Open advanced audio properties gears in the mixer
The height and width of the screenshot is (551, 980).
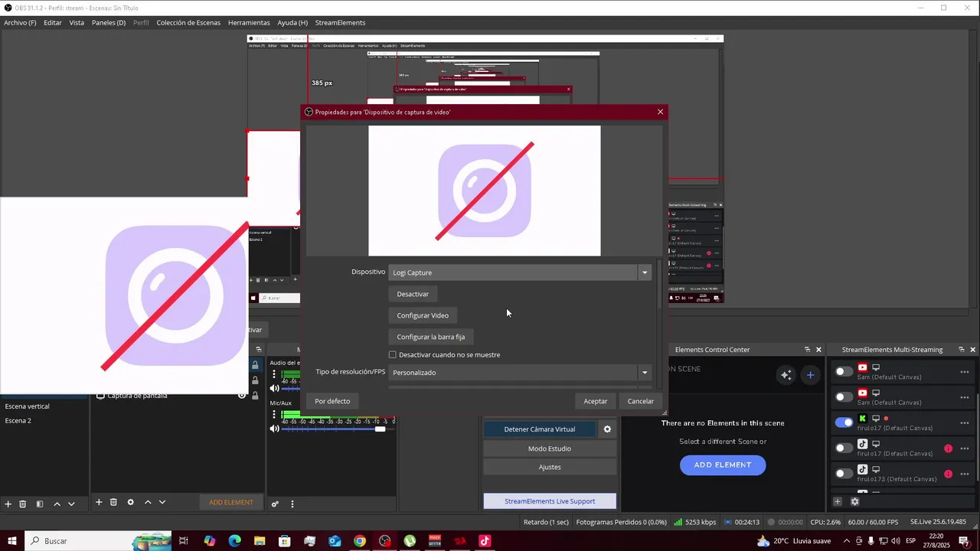pyautogui.click(x=275, y=504)
